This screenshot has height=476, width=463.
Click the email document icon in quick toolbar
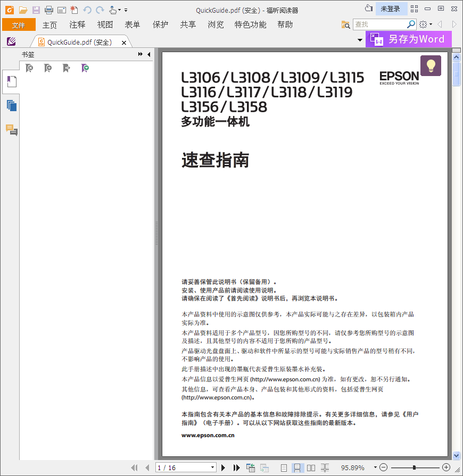click(62, 10)
